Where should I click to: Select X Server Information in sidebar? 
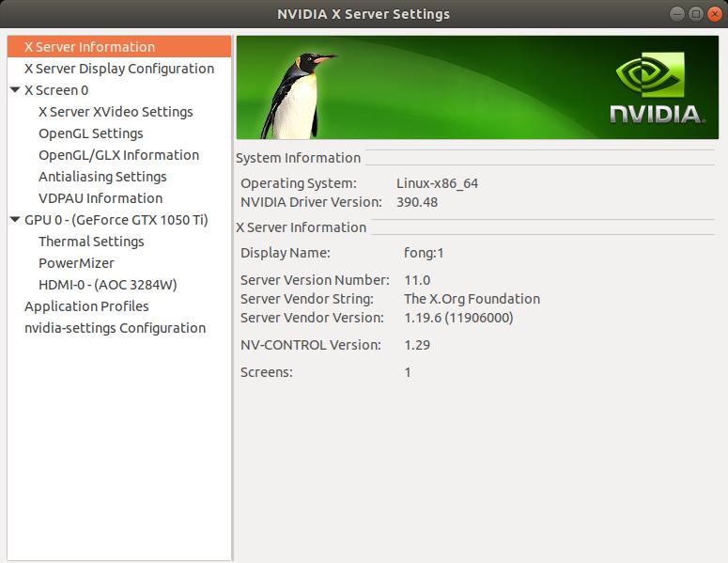coord(119,46)
